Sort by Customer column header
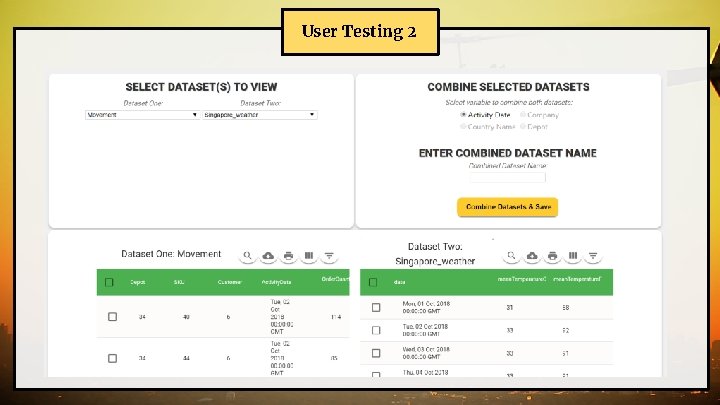 click(229, 282)
